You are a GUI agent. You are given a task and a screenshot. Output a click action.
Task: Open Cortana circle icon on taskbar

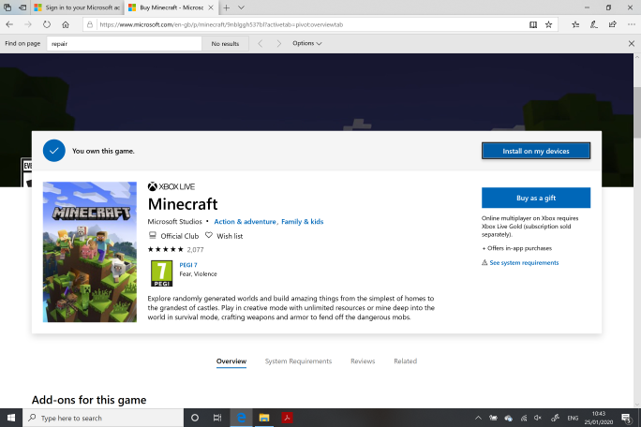[195, 418]
